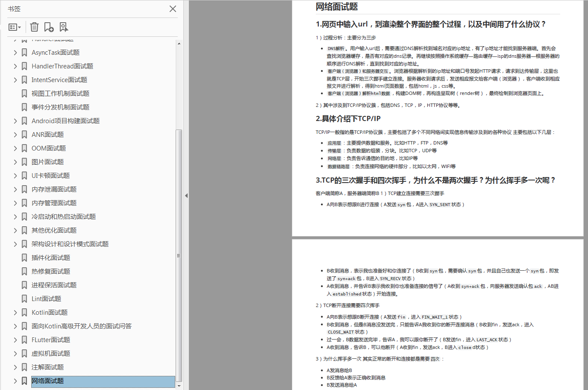Open the bookmark options menu dropdown
The height and width of the screenshot is (390, 588).
click(15, 27)
